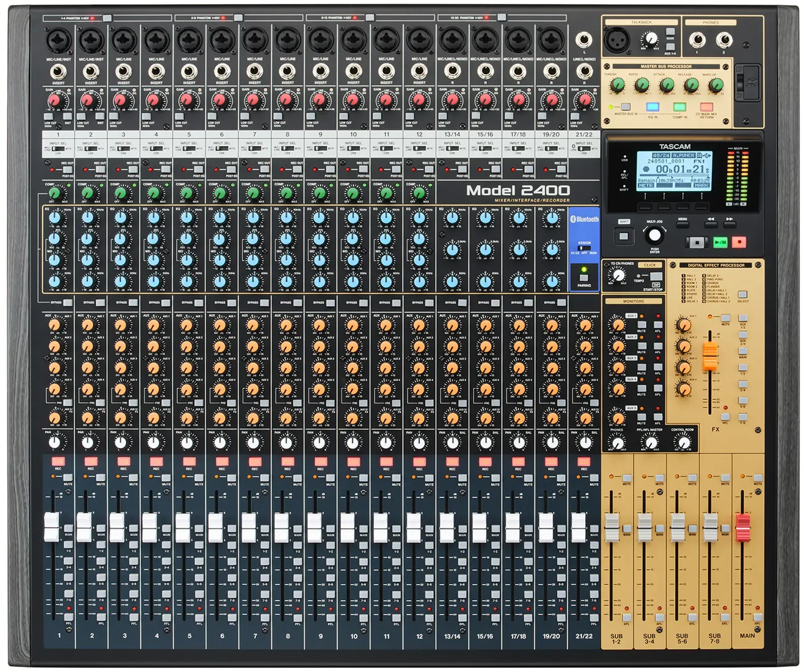Enable Talkback to AUX 1-4 button
The image size is (804, 672).
670,47
